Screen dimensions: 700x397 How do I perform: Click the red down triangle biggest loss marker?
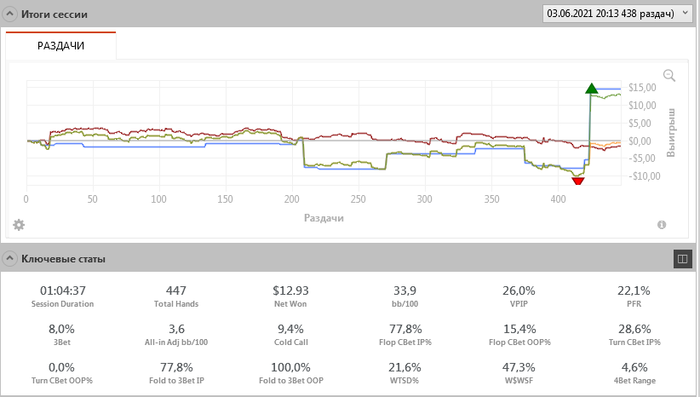coord(578,181)
